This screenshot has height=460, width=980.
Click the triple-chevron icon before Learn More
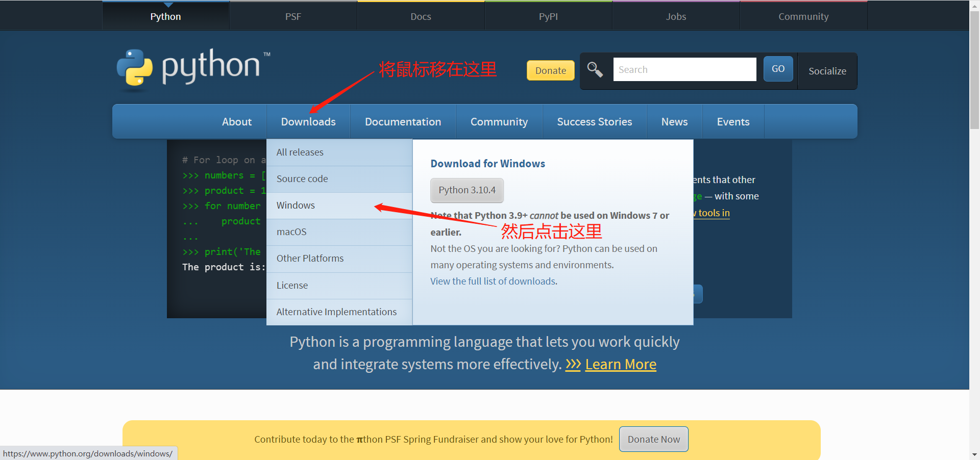click(573, 364)
